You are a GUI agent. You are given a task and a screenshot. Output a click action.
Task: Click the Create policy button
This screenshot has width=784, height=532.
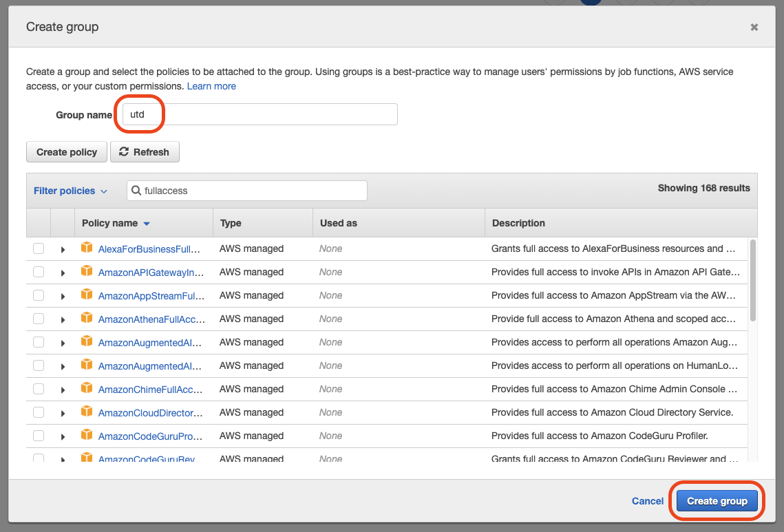67,152
